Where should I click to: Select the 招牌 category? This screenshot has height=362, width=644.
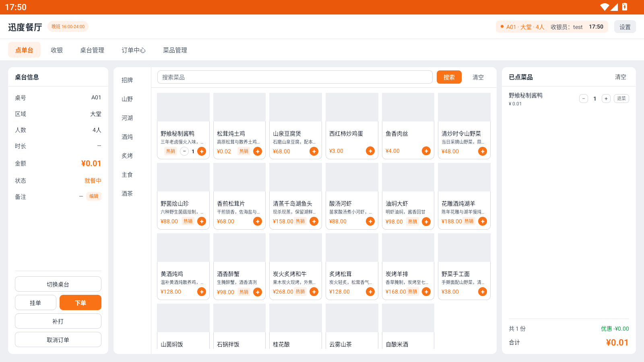tap(127, 80)
